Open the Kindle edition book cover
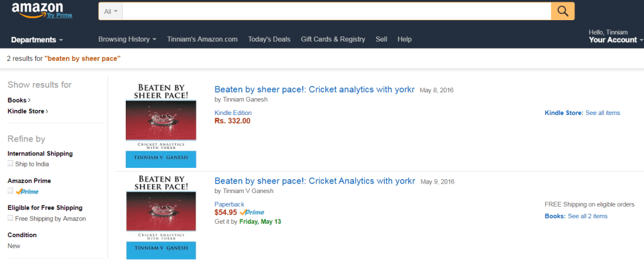This screenshot has width=644, height=264. click(x=161, y=124)
